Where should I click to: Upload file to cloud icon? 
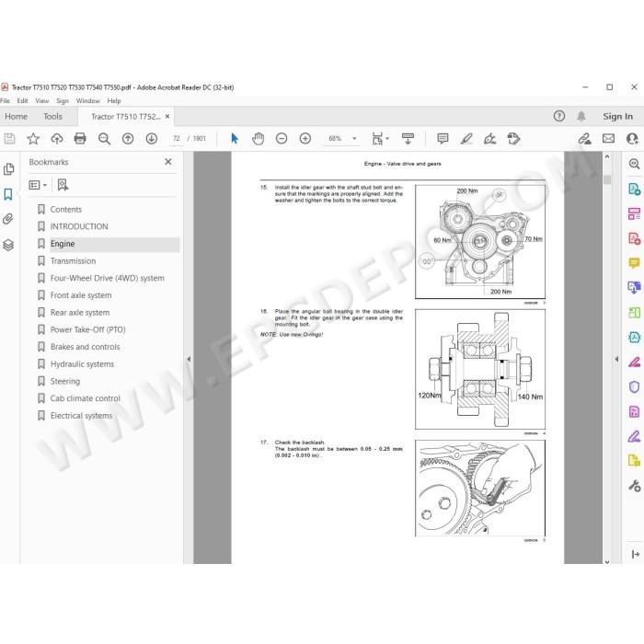pyautogui.click(x=57, y=139)
